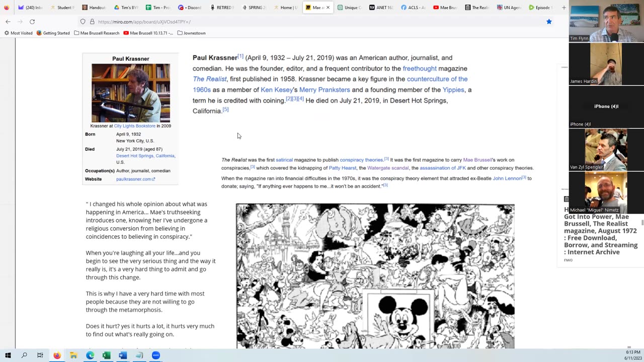Screen dimensions: 644x362
Task: Switch to the RETIRED tab
Action: pyautogui.click(x=221, y=8)
